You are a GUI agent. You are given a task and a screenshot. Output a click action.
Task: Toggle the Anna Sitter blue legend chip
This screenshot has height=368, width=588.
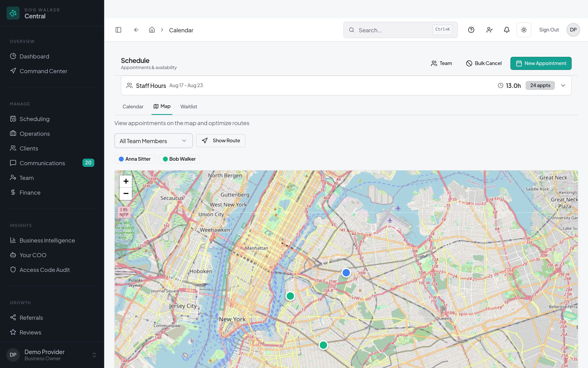click(x=135, y=159)
